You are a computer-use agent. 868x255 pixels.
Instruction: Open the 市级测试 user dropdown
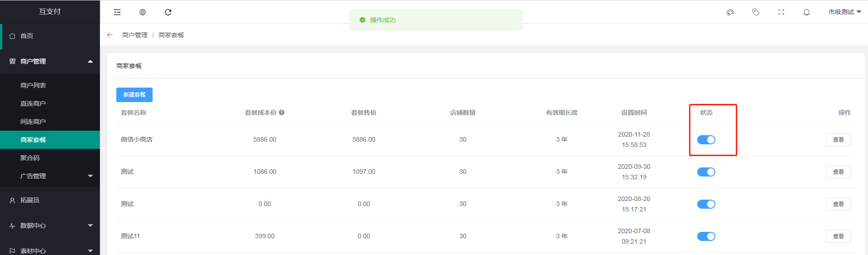point(845,12)
